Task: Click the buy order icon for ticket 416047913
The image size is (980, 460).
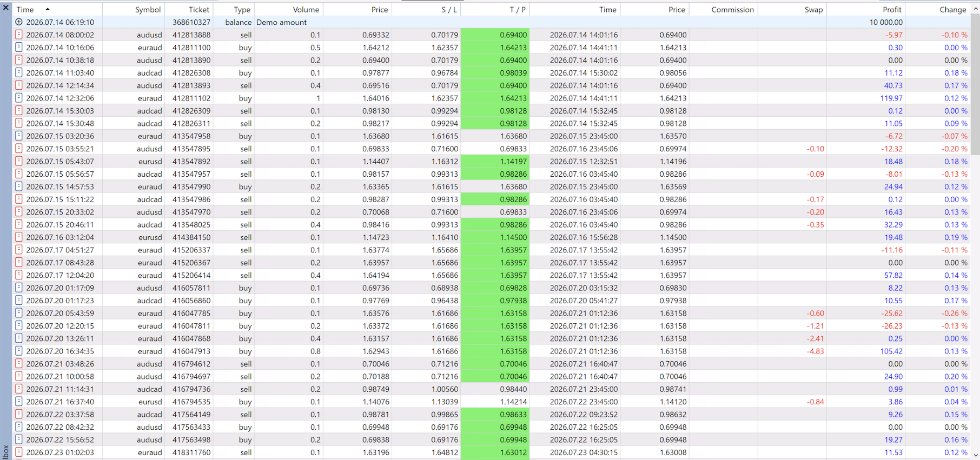Action: tap(19, 351)
